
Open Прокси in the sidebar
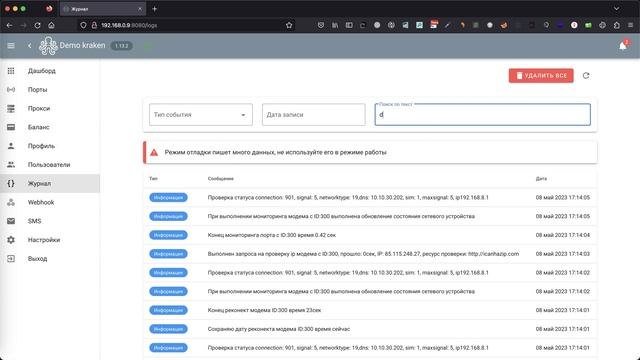click(39, 109)
